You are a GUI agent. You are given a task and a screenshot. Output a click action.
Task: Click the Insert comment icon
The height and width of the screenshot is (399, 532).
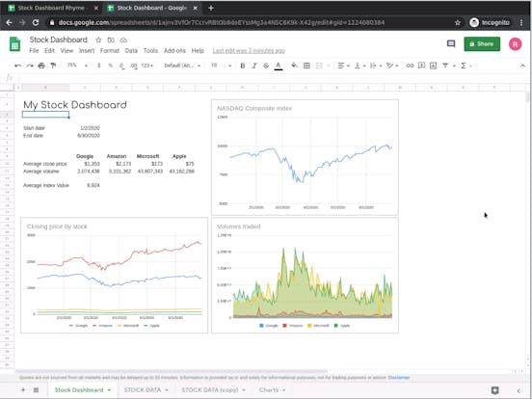click(421, 66)
